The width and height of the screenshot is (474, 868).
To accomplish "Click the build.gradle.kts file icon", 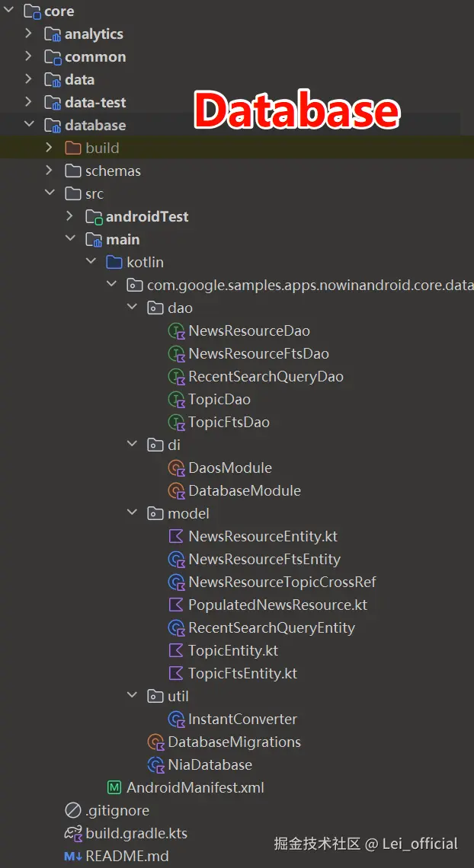I will point(73,834).
